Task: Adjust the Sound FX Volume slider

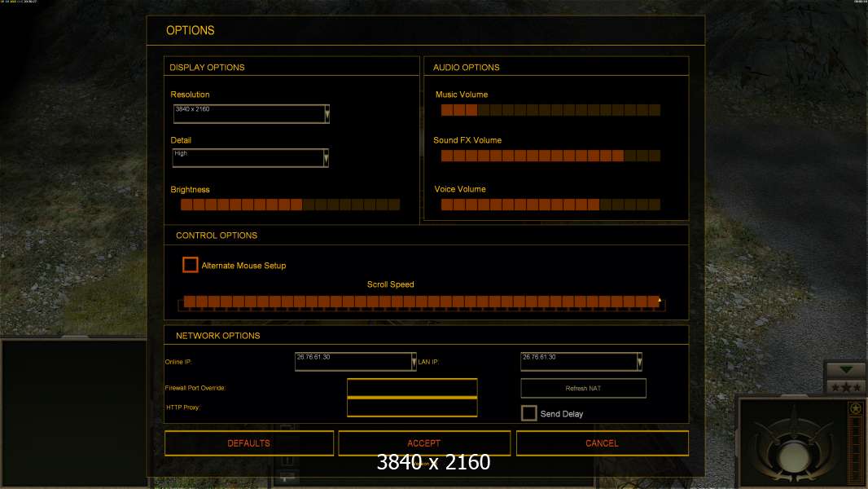Action: click(550, 156)
